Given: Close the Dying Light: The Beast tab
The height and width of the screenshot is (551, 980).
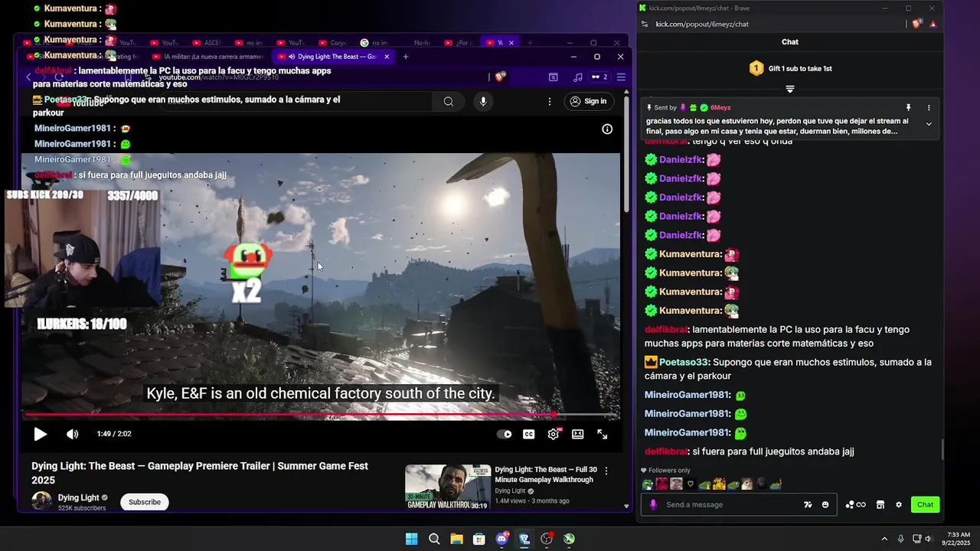Looking at the screenshot, I should (387, 57).
